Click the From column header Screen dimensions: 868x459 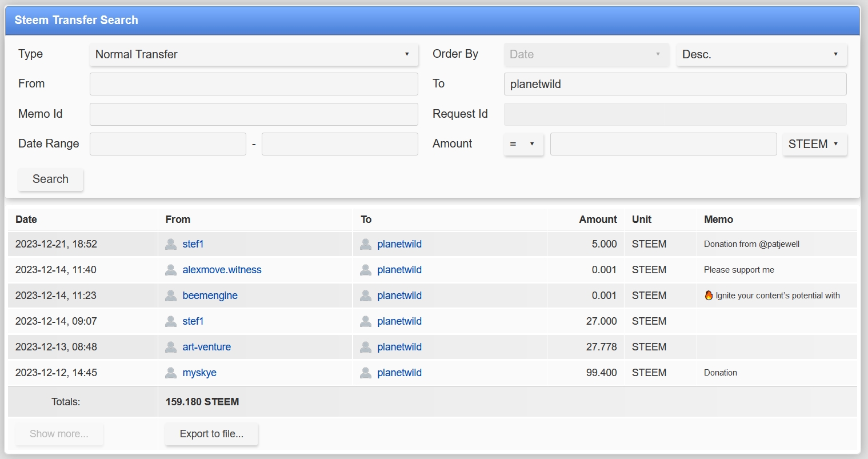tap(178, 219)
